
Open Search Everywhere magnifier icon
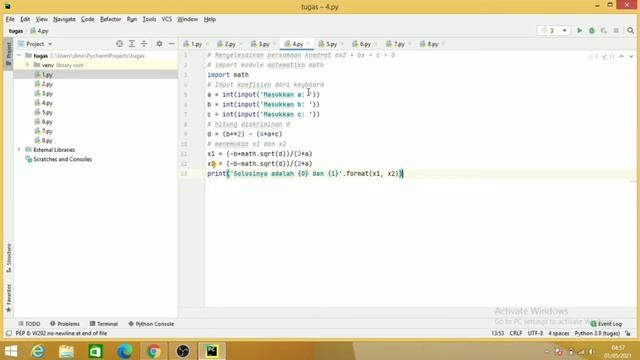[630, 31]
